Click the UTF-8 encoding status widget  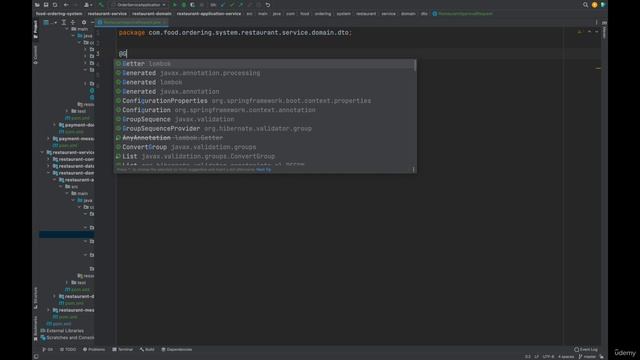coord(548,357)
